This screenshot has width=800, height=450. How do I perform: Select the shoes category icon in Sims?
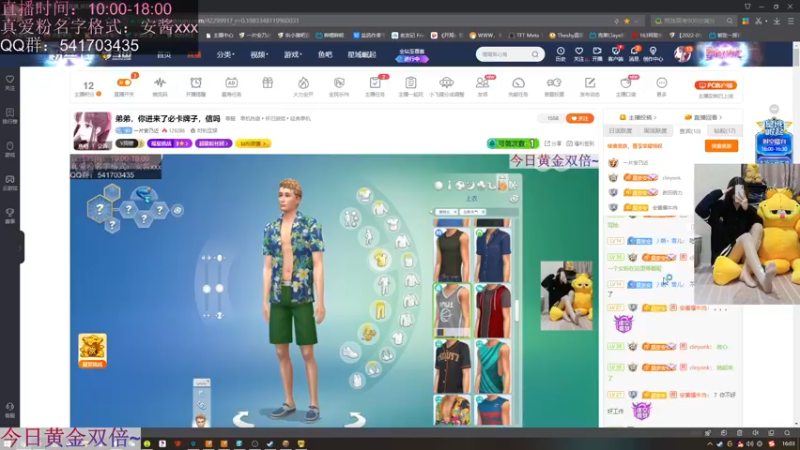[x=350, y=353]
